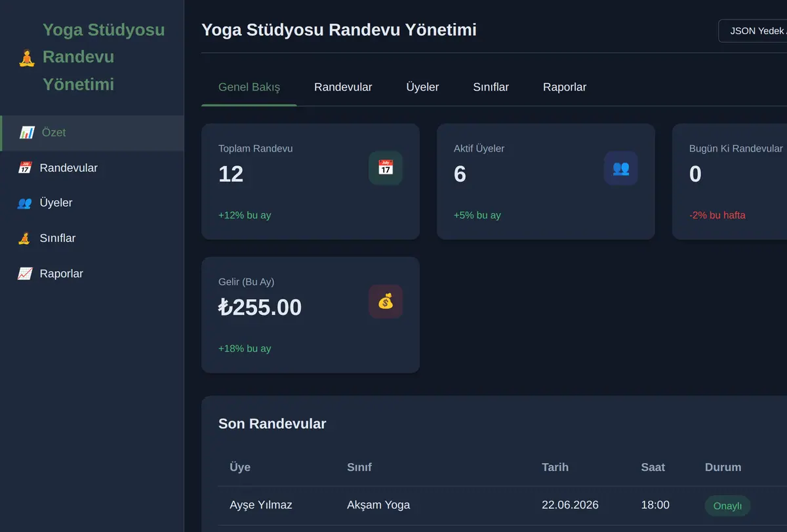
Task: Click the Tarih column header
Action: coord(555,467)
